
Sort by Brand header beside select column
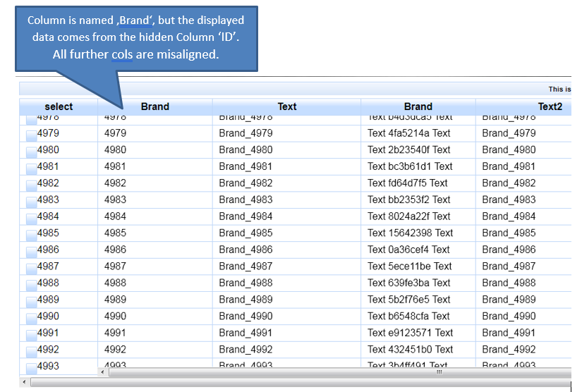[x=155, y=106]
